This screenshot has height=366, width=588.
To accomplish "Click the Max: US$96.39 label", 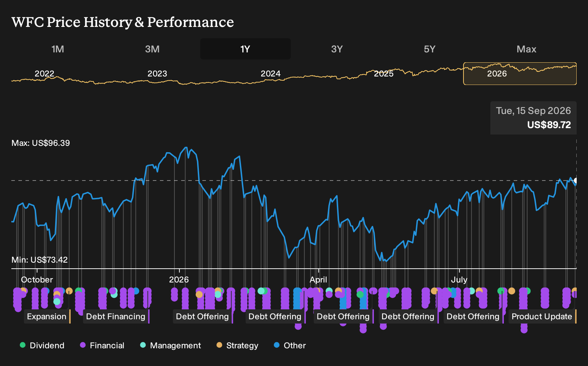I will pos(41,143).
